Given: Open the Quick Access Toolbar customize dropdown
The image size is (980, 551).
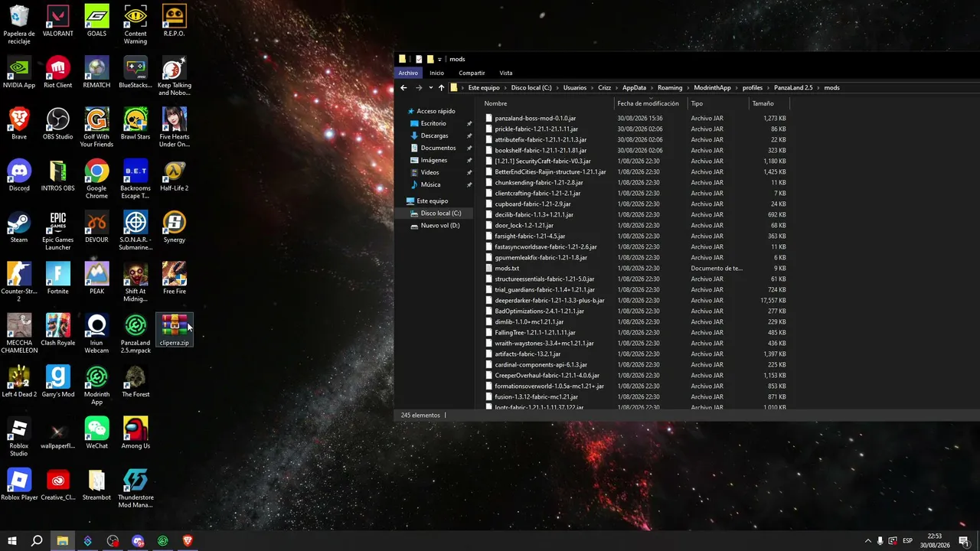Looking at the screenshot, I should click(x=439, y=59).
